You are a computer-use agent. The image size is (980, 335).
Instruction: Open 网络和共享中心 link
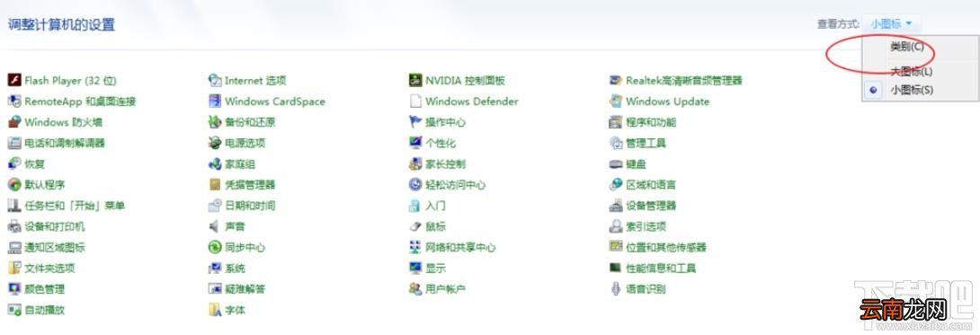pos(460,248)
